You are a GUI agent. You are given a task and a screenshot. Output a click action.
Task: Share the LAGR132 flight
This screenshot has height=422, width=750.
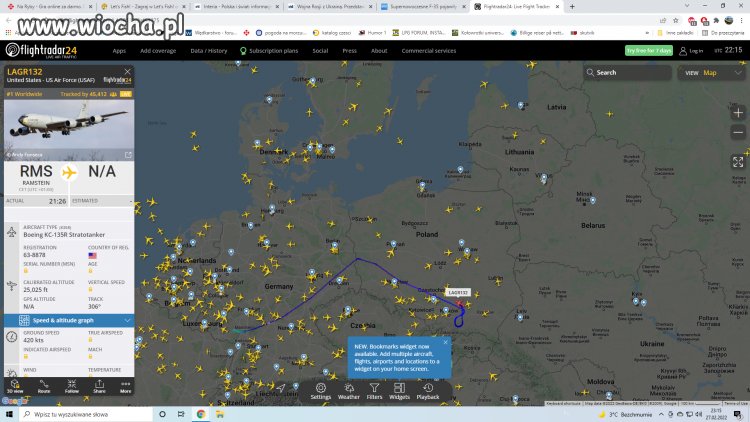tap(99, 386)
